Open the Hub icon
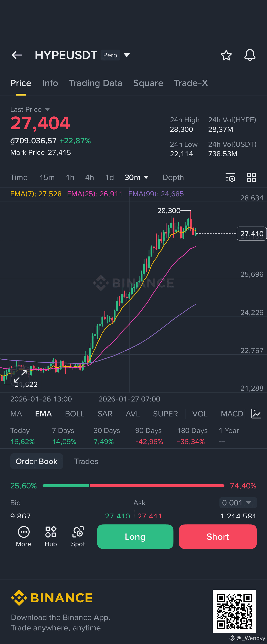The width and height of the screenshot is (267, 644). pyautogui.click(x=51, y=536)
